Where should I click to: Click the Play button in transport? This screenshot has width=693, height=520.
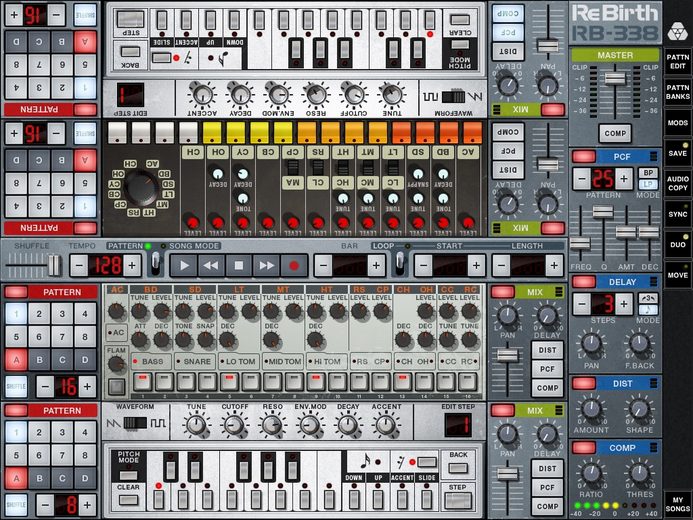(x=184, y=266)
